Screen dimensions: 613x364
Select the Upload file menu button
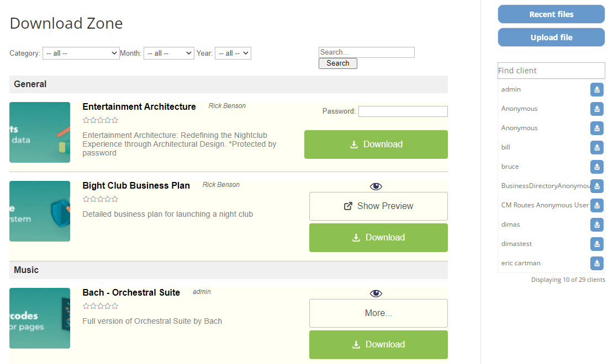(551, 38)
